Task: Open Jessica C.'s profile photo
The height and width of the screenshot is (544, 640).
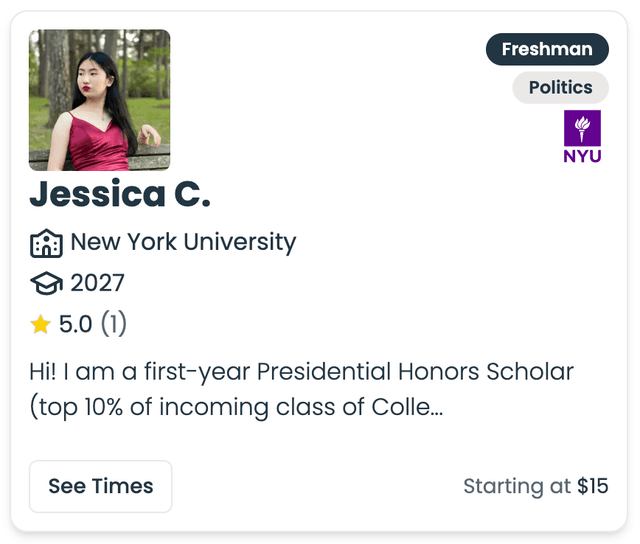Action: point(100,100)
